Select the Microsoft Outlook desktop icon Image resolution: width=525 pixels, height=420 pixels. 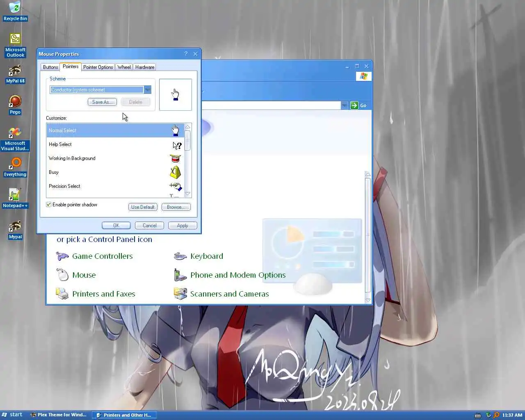coord(15,45)
